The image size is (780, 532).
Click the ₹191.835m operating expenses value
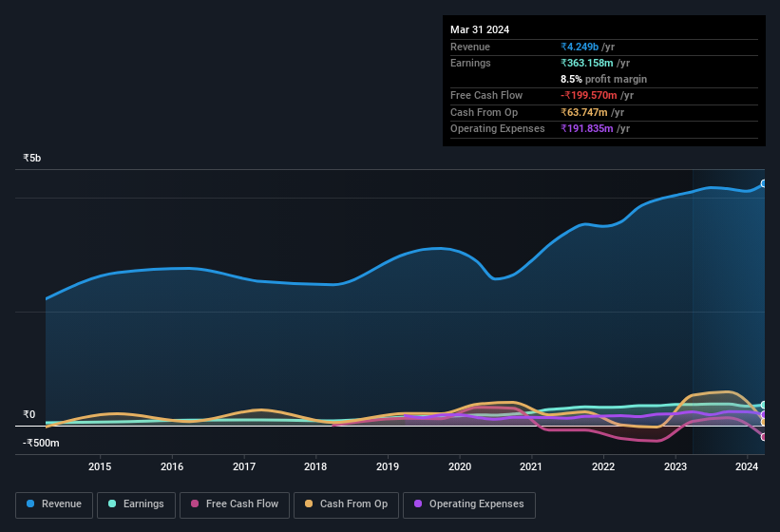coord(587,128)
